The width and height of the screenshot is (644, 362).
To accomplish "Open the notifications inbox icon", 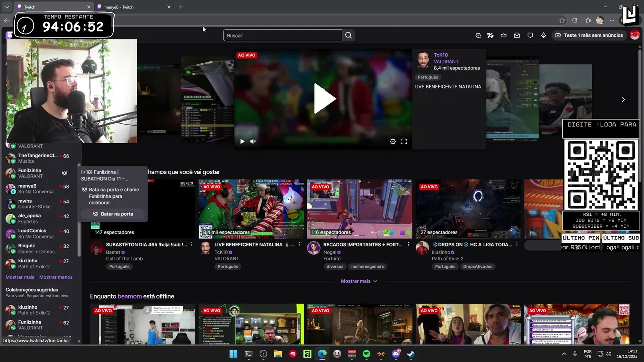I will point(517,35).
